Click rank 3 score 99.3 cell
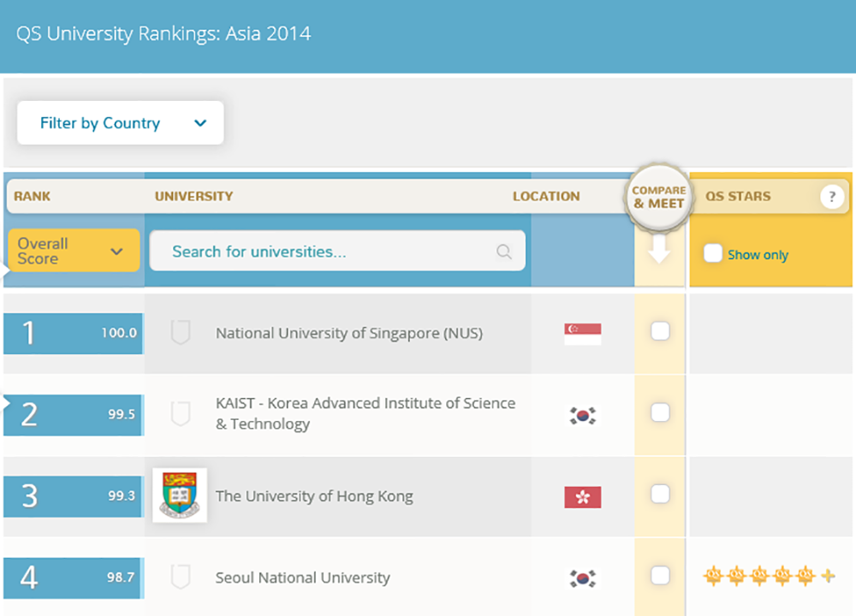856x616 pixels. point(73,496)
